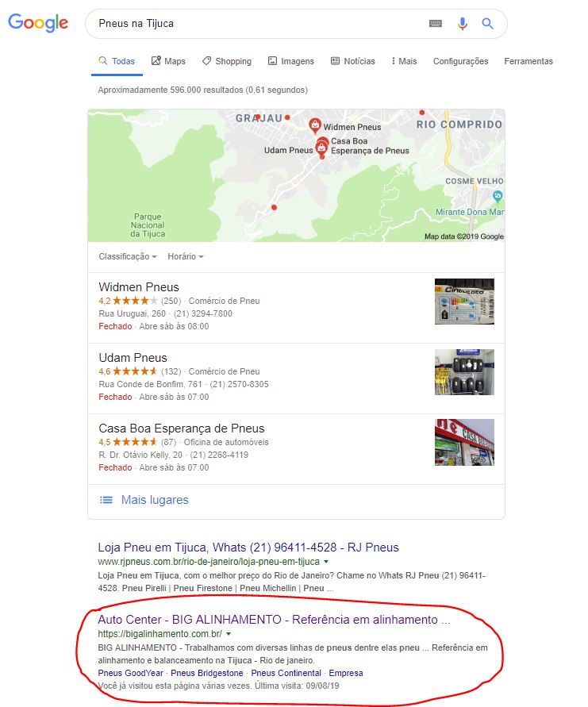Image resolution: width=588 pixels, height=707 pixels.
Task: Open dropdown arrow beside rjpneus.com.br URL
Action: coord(326,562)
